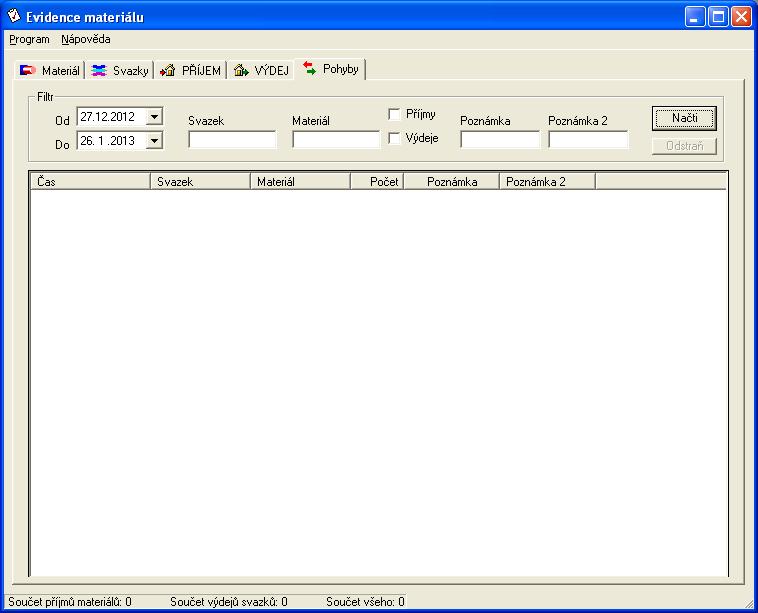Enable the Příjmy checkbox
This screenshot has width=758, height=613.
coord(394,115)
